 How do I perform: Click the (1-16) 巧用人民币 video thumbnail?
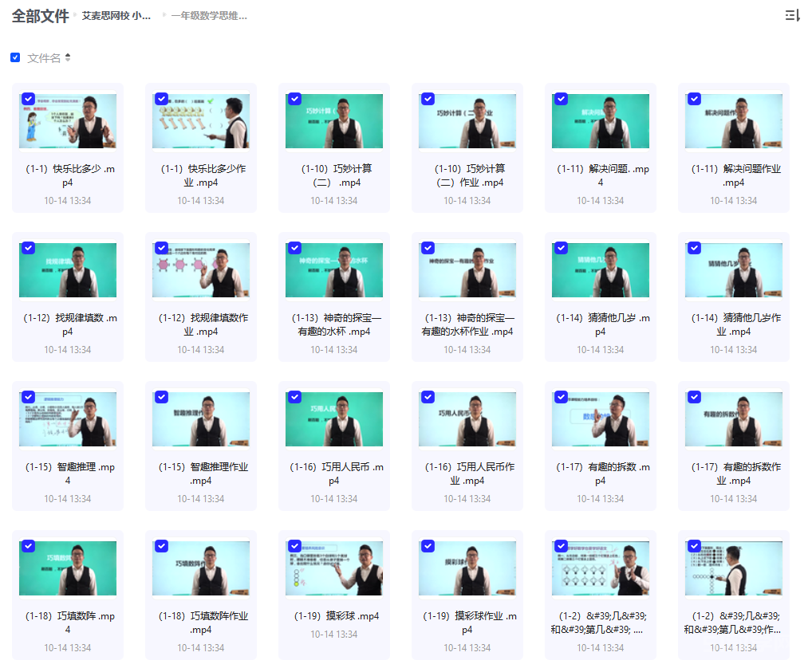pos(333,418)
